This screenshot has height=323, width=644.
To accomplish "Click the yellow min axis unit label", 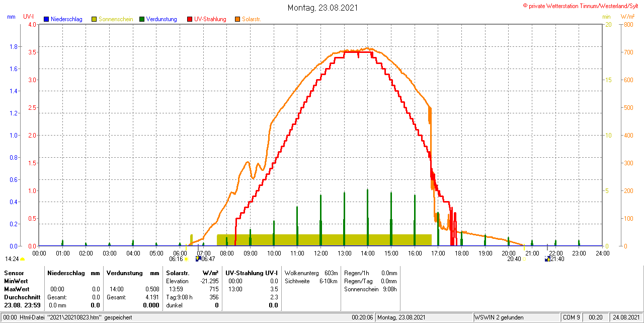I will [x=606, y=17].
